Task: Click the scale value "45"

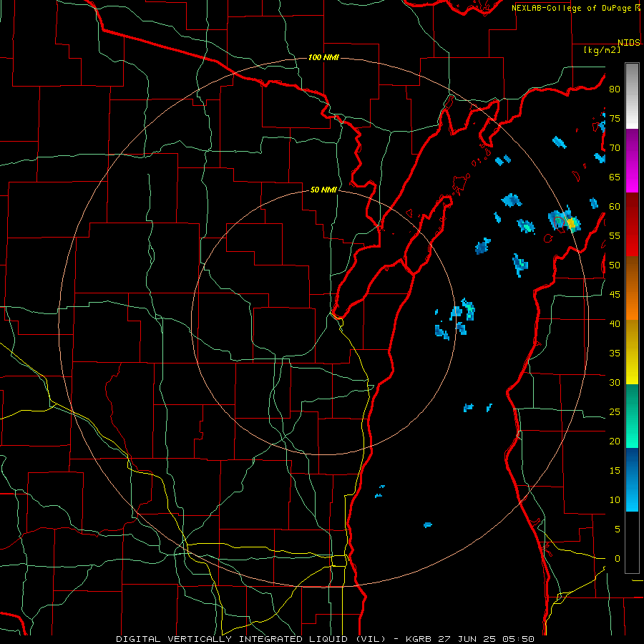Action: [x=615, y=295]
